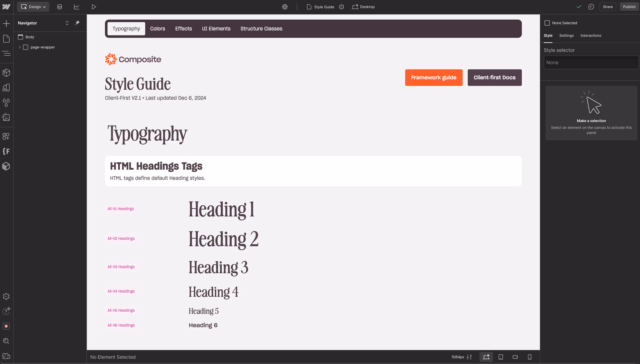
Task: Pin the Navigator panel
Action: coord(77,23)
